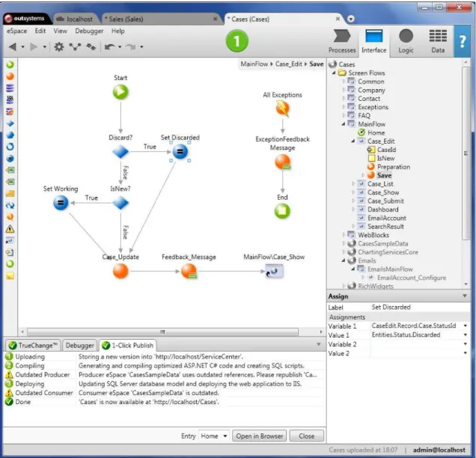The height and width of the screenshot is (458, 476).
Task: Pick the warning triangle tool in toolbox
Action: click(x=10, y=229)
